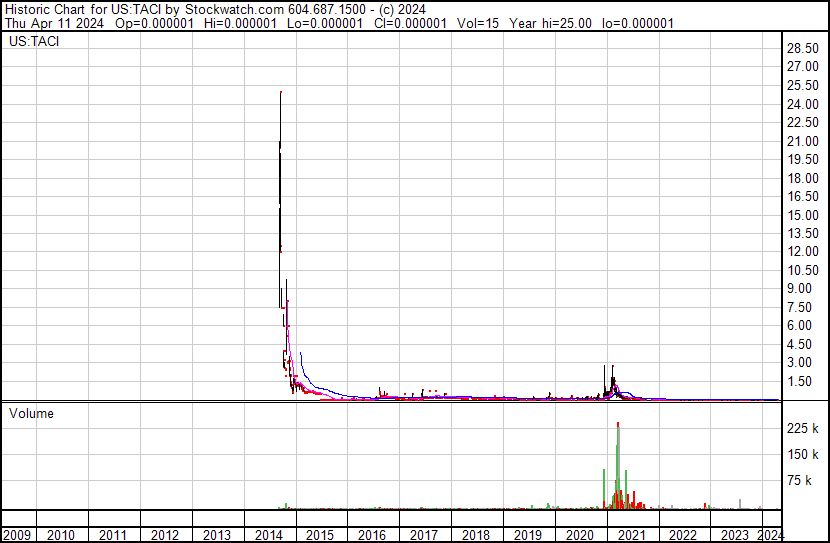830x543 pixels.
Task: Click 'Stockwatch.com' in the chart header
Action: coord(234,10)
